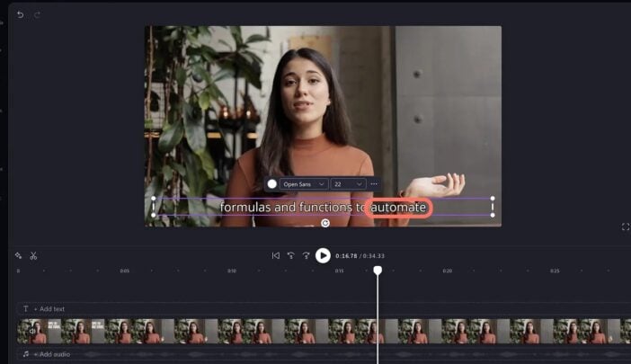Click the white text color swatch
Screen dimensions: 631x364
pos(271,183)
